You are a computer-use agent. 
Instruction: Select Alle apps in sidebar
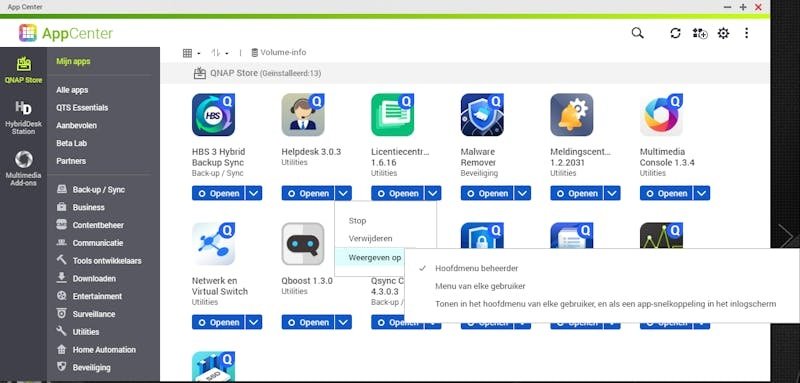(x=72, y=90)
